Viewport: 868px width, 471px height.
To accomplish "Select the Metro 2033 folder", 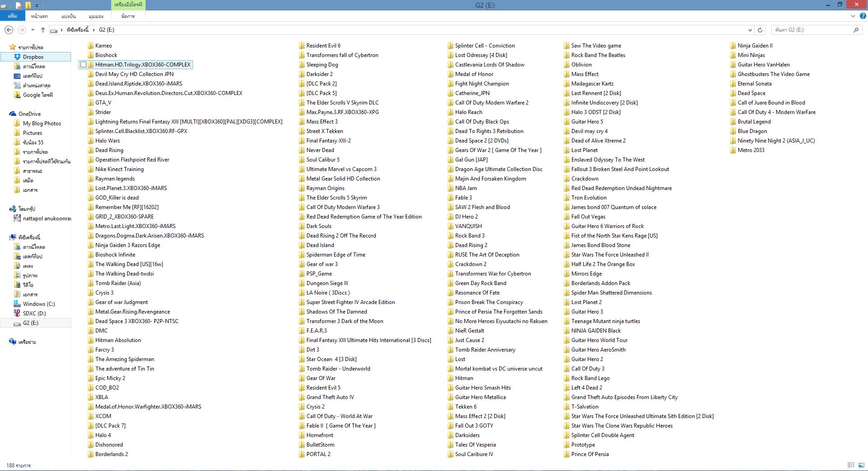I will [751, 150].
